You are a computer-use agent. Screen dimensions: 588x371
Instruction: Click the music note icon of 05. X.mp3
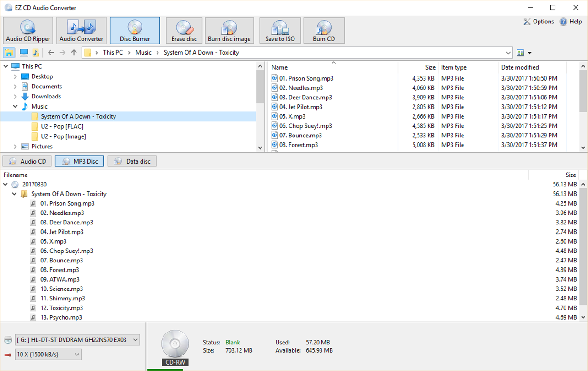(x=33, y=241)
